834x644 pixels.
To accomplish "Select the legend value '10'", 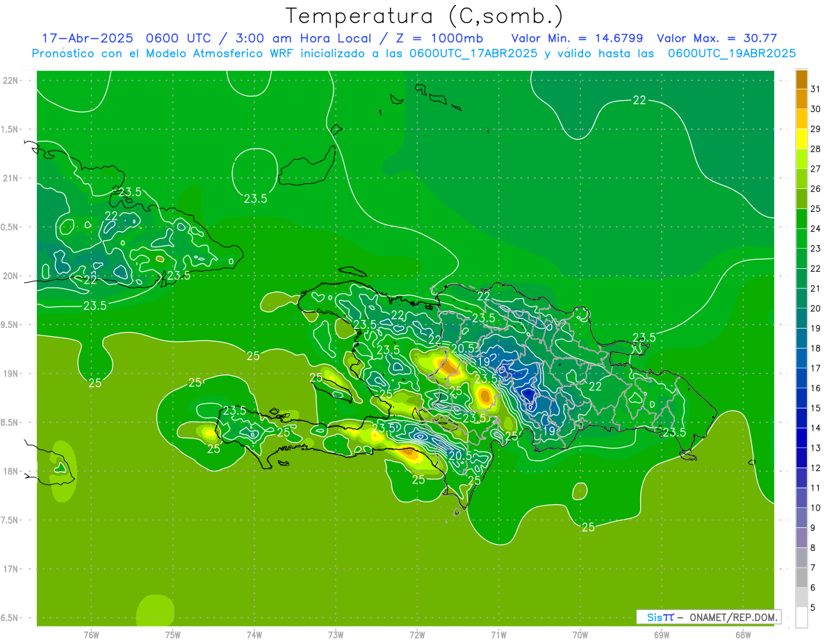I will coord(816,508).
